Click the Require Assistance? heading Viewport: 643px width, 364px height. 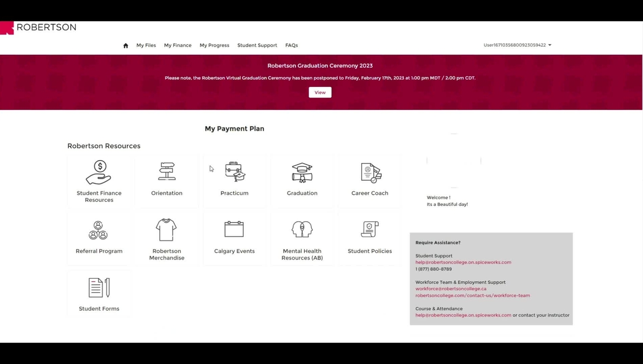[x=438, y=242]
